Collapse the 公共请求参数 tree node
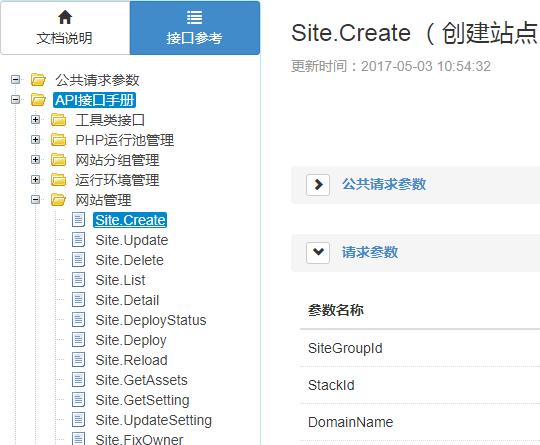This screenshot has height=445, width=540. (15, 80)
